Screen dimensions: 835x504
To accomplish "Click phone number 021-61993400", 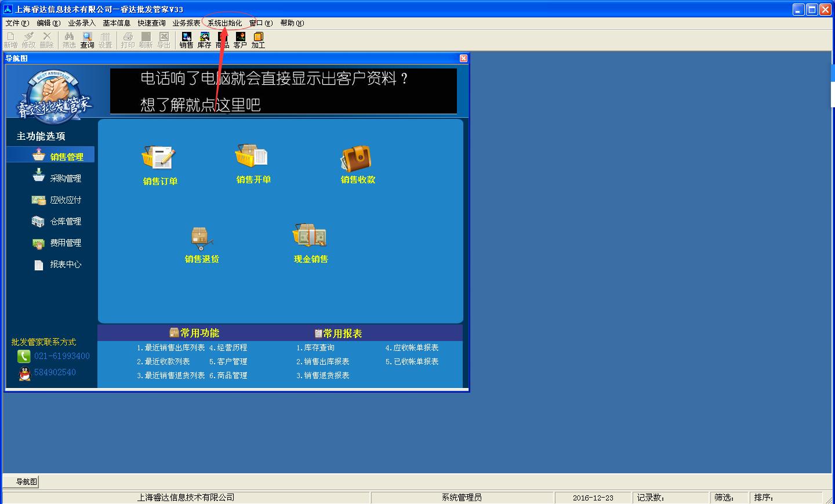I will click(x=62, y=356).
